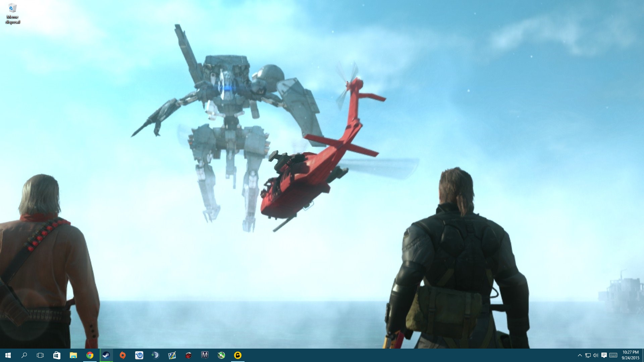Switch to CyberGhost yellow ghost icon
The image size is (644, 362).
click(237, 355)
